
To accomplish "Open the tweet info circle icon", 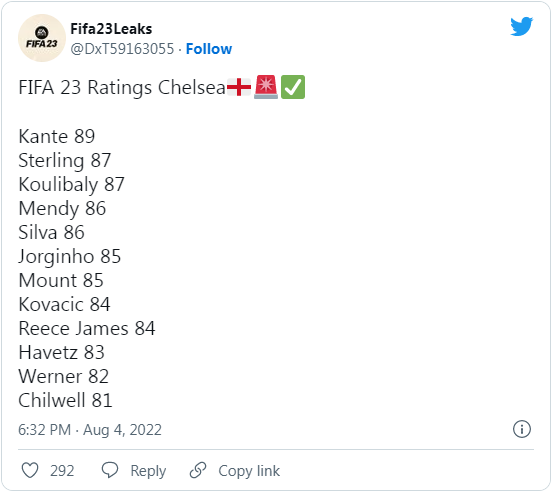I will 521,429.
